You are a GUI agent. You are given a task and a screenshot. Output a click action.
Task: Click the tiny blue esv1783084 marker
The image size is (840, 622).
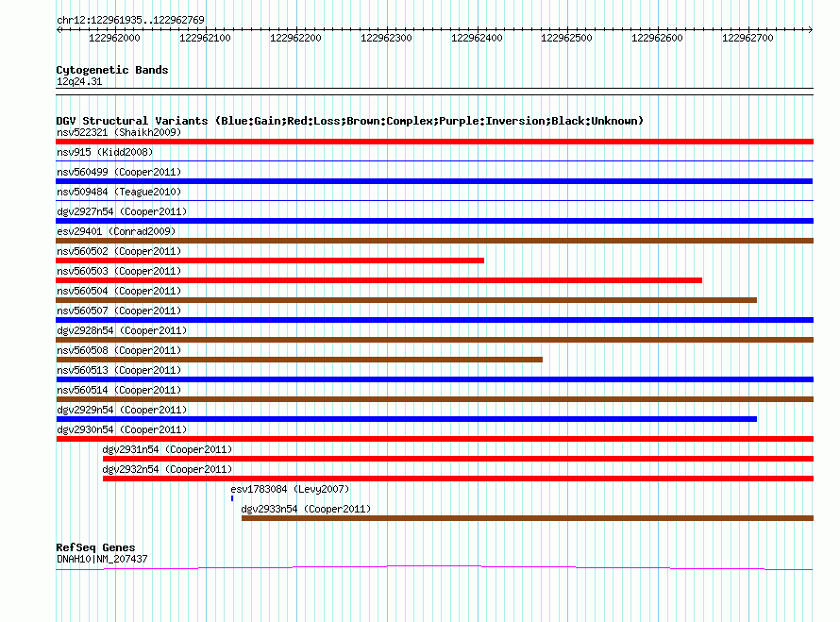[x=232, y=498]
